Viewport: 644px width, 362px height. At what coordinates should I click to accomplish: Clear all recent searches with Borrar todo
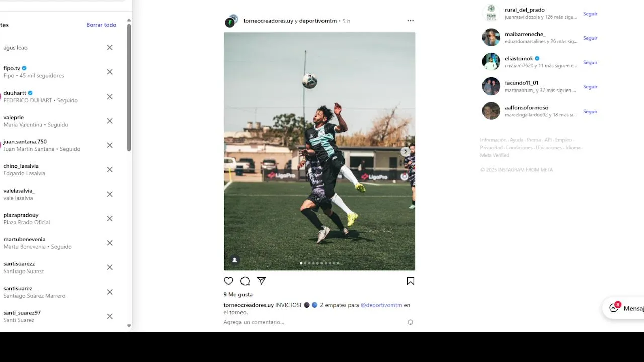[101, 25]
